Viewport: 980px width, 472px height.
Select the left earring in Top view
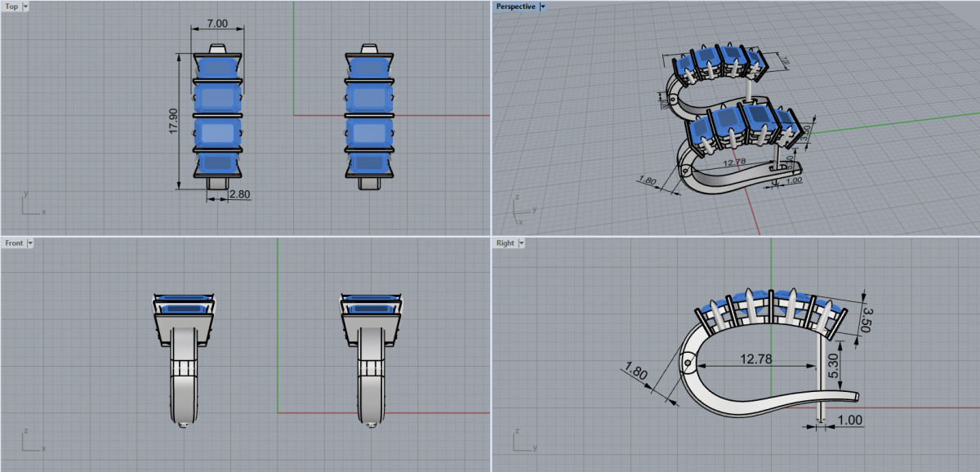(x=217, y=116)
